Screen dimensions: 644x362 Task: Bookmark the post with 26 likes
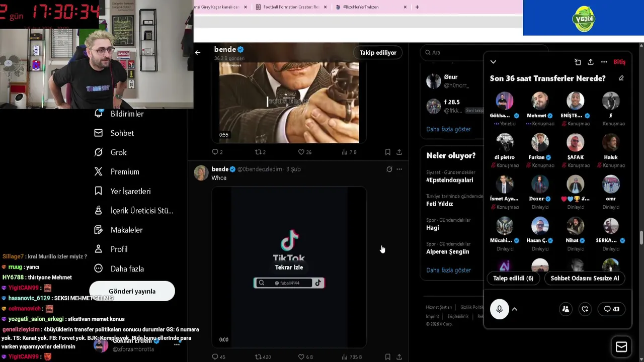(x=387, y=152)
